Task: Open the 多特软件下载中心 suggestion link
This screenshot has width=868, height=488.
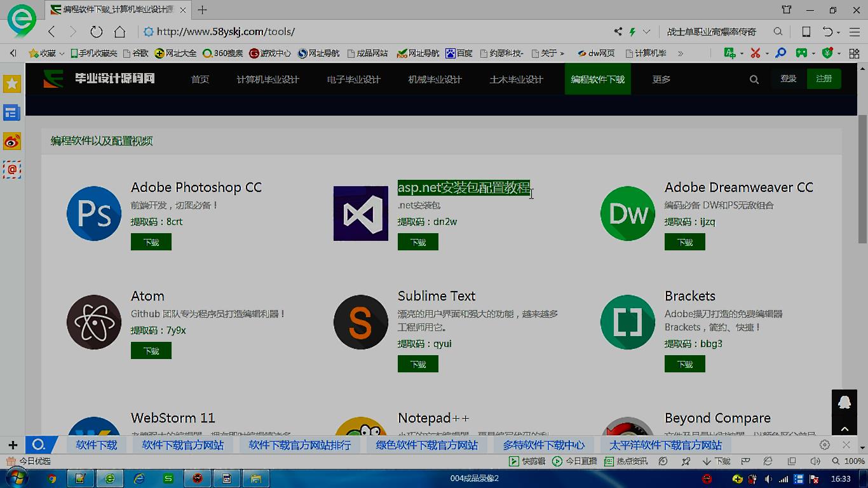Action: 544,445
